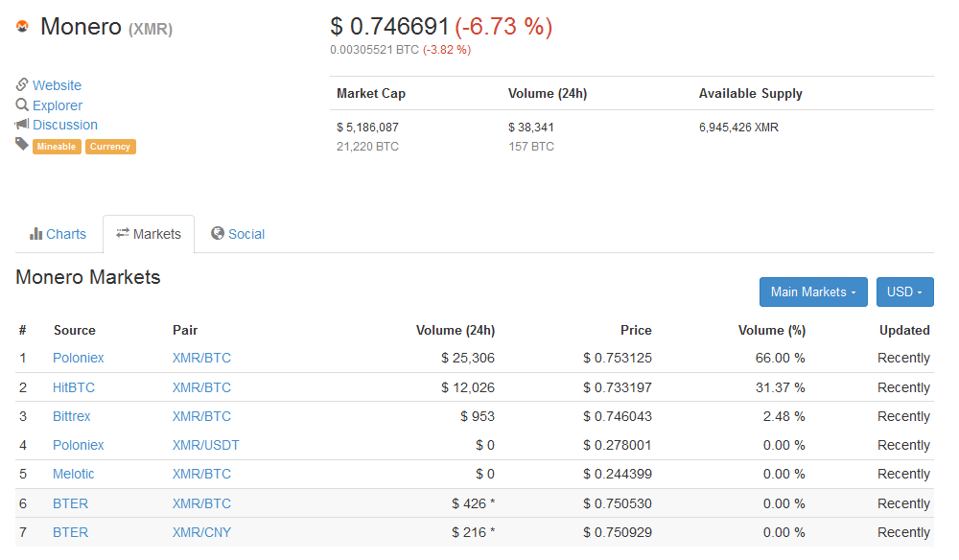Screen dimensions: 959x560
Task: Open Poloniex source in row 4
Action: (x=79, y=445)
